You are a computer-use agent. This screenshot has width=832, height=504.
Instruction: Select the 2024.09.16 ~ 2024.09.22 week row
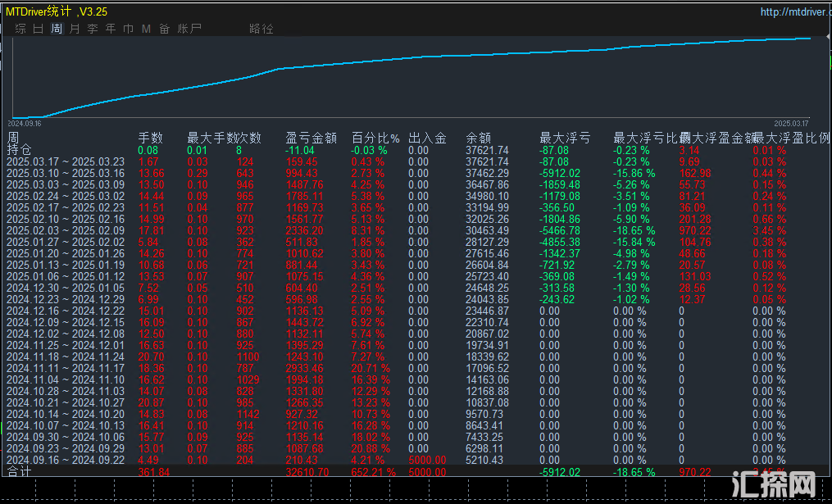(66, 461)
